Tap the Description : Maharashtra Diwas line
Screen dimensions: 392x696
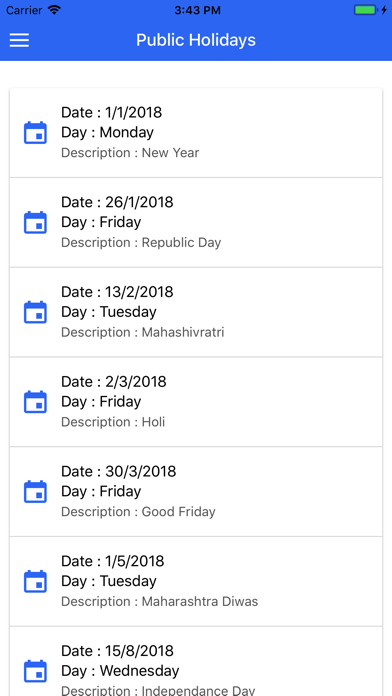point(159,601)
